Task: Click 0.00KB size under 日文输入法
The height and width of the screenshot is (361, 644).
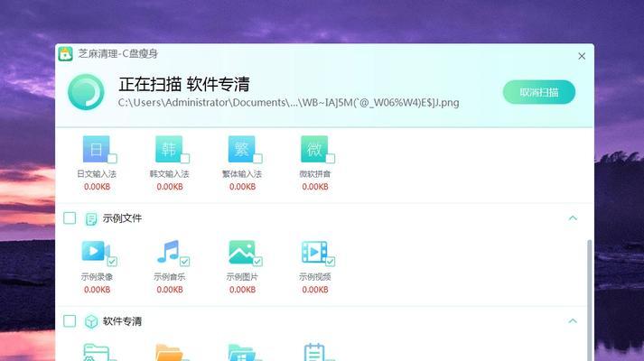Action: pos(97,187)
